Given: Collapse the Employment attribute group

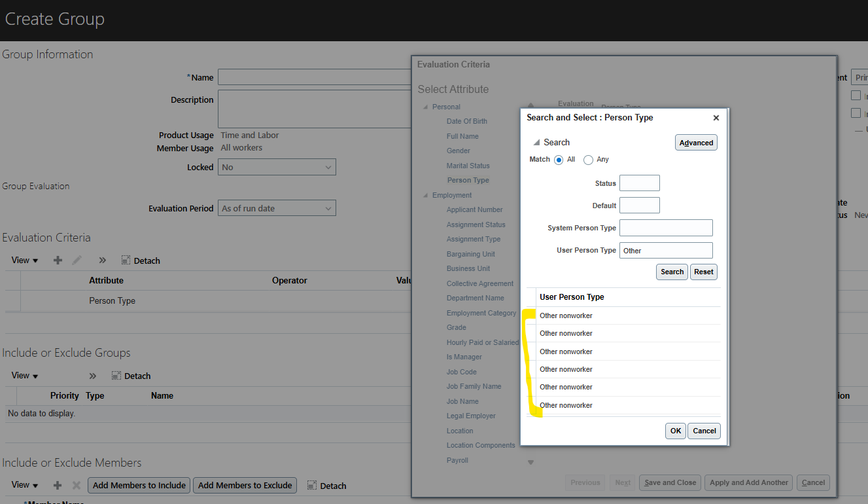Looking at the screenshot, I should click(x=426, y=195).
